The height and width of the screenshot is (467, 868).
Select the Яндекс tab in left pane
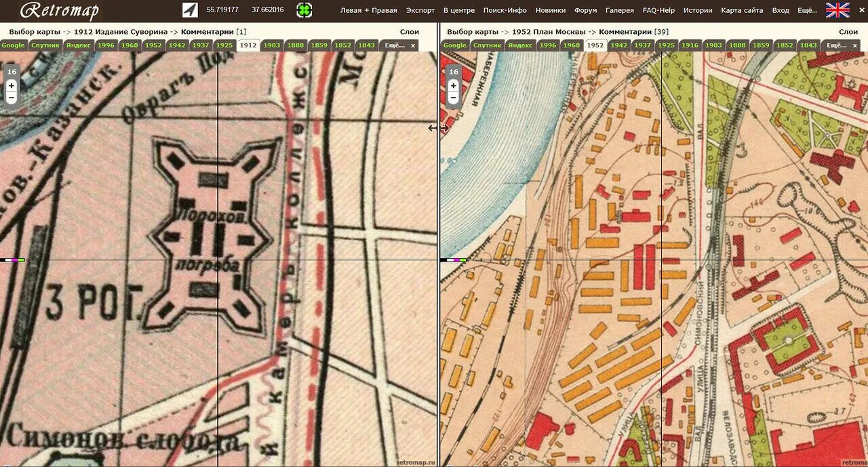(79, 45)
